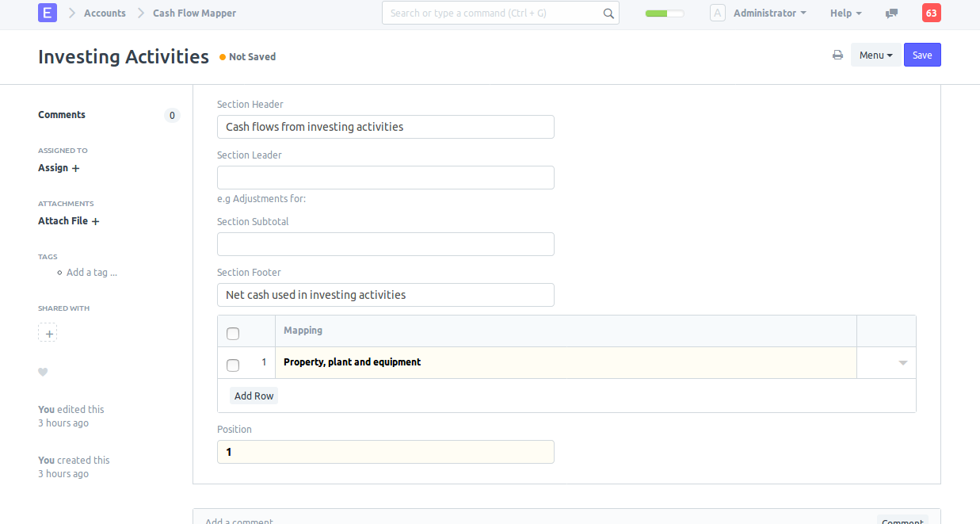Open the Administrator dropdown menu
This screenshot has width=980, height=524.
point(769,13)
